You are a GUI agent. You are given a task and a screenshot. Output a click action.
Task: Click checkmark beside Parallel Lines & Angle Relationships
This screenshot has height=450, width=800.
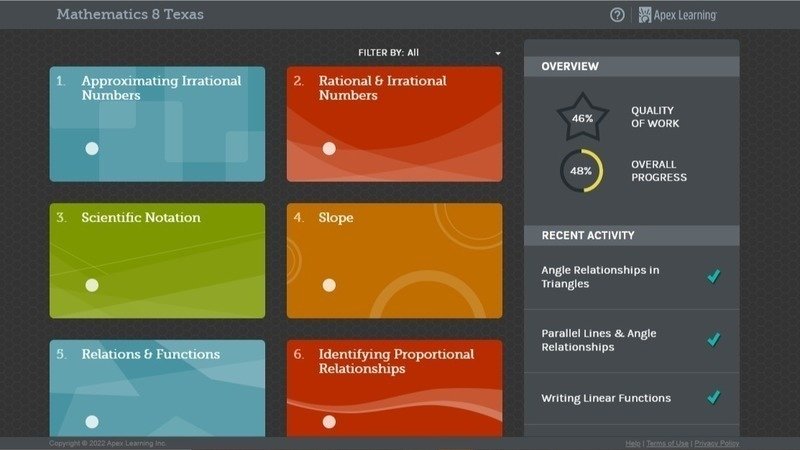coord(713,340)
